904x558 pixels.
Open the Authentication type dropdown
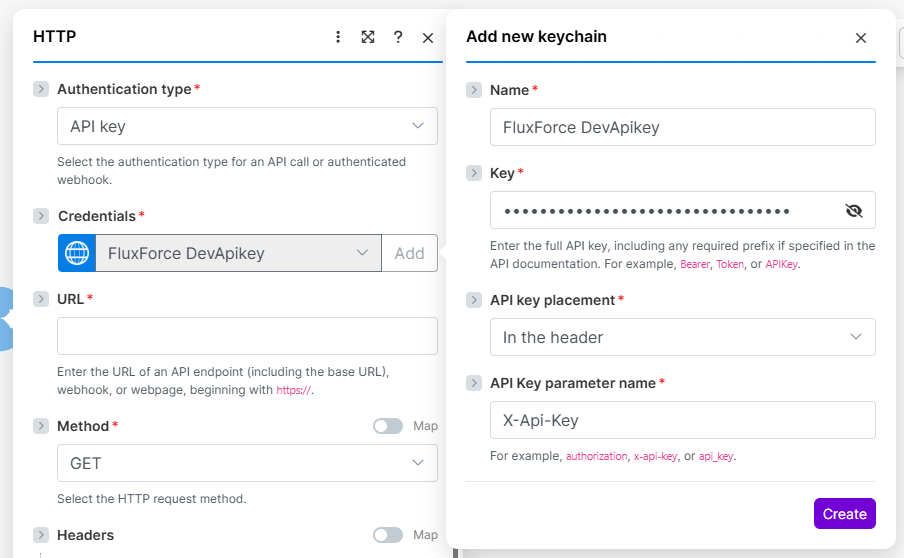tap(247, 126)
